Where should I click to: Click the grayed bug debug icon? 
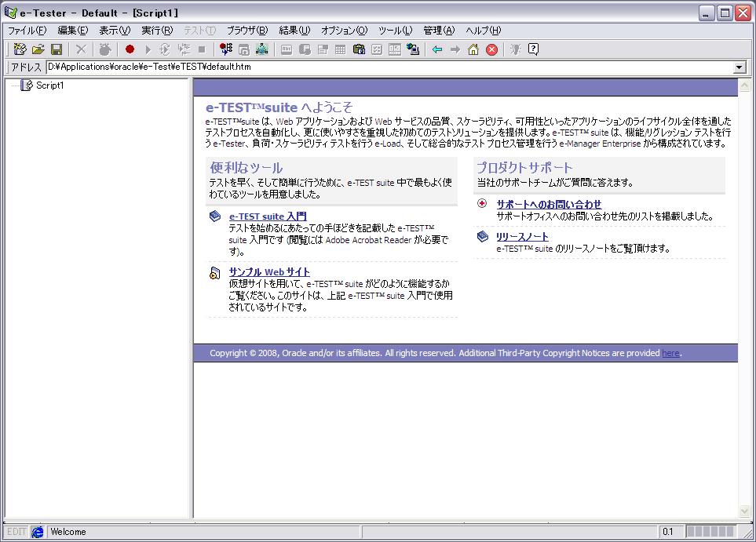coord(105,49)
